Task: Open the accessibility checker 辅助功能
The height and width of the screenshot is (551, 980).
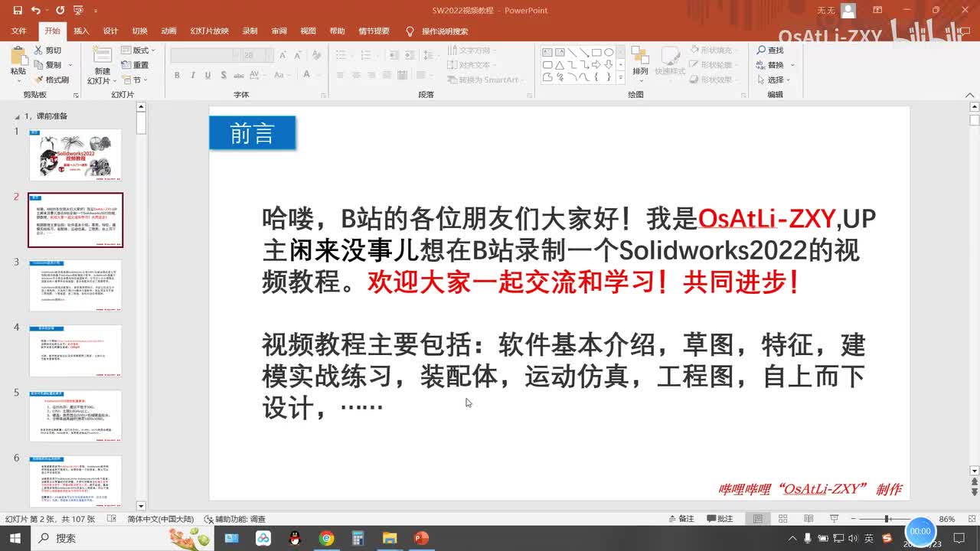Action: (x=235, y=519)
